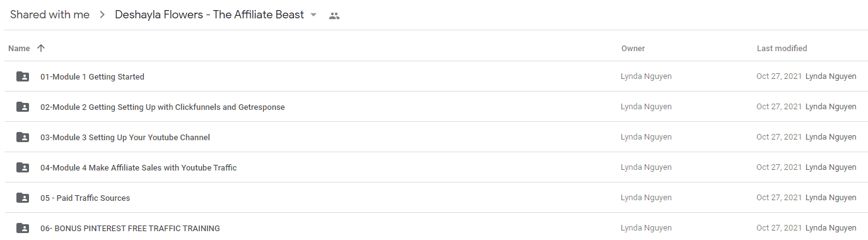868x240 pixels.
Task: Expand the Affiliate Beast folder dropdown arrow
Action: (x=314, y=15)
